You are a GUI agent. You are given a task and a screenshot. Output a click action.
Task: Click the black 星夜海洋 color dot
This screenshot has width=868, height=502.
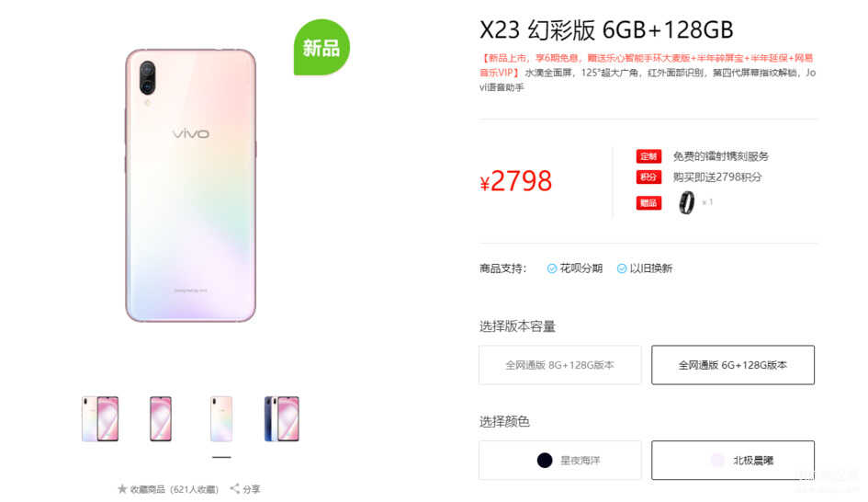(x=545, y=461)
